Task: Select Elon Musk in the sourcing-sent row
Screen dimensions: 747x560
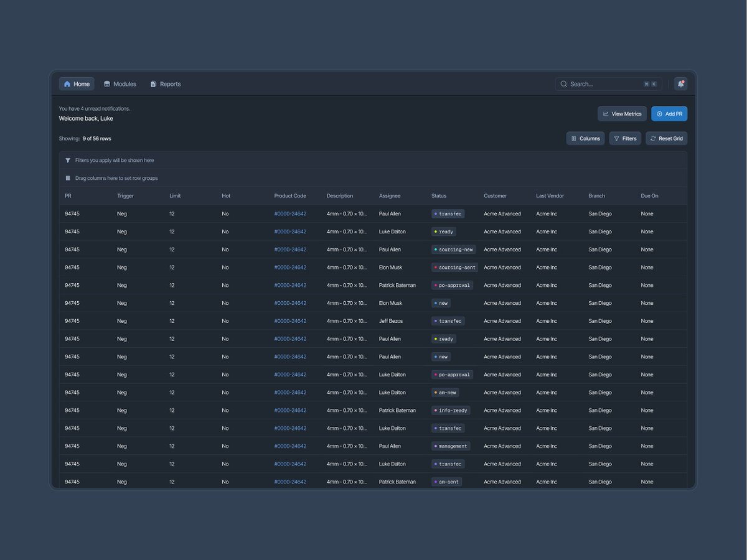Action: (x=391, y=268)
